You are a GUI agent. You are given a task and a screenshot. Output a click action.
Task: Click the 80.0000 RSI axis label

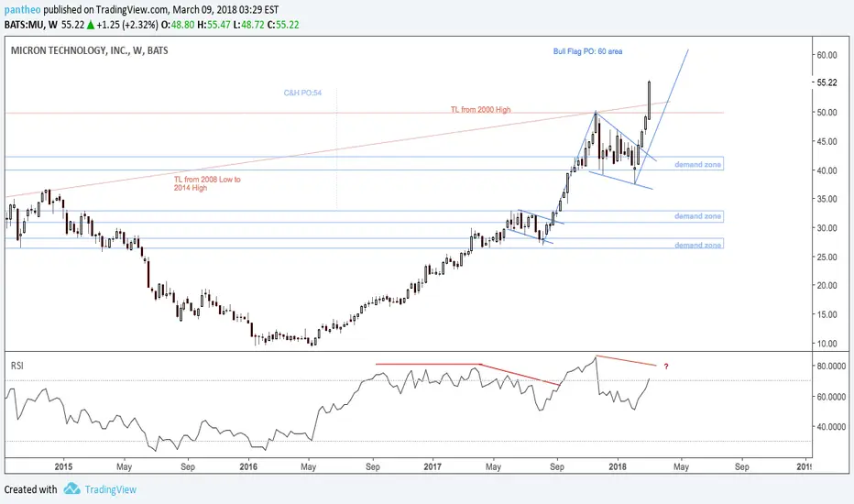click(831, 367)
